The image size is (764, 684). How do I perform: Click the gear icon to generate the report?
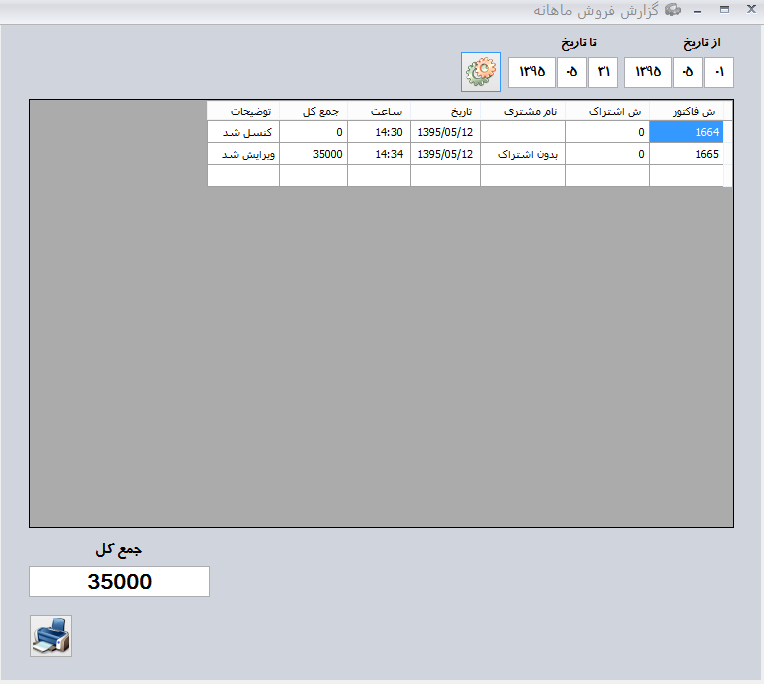coord(480,72)
